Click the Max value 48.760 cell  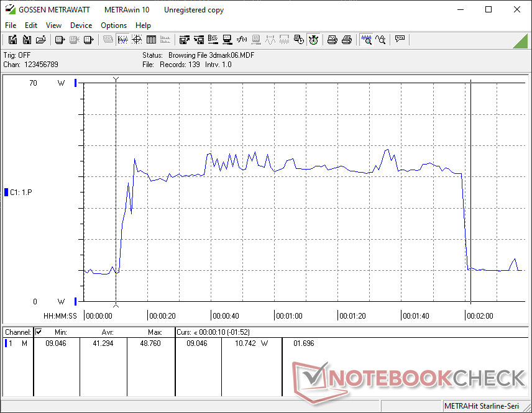pos(150,343)
